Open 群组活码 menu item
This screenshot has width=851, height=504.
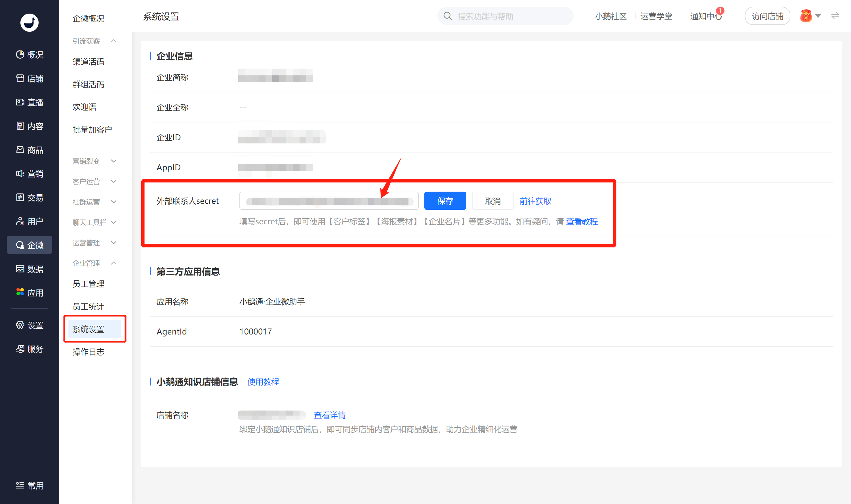tap(89, 84)
